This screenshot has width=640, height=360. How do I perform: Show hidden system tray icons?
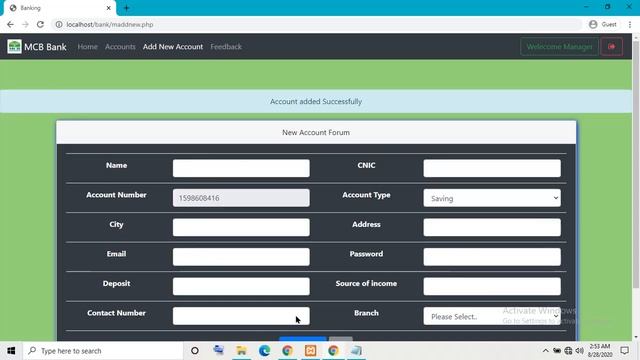[x=545, y=351]
